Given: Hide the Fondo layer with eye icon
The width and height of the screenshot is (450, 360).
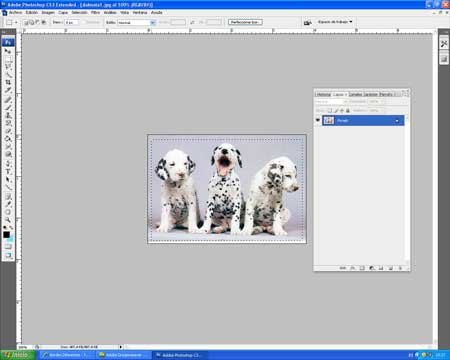Looking at the screenshot, I should point(318,120).
